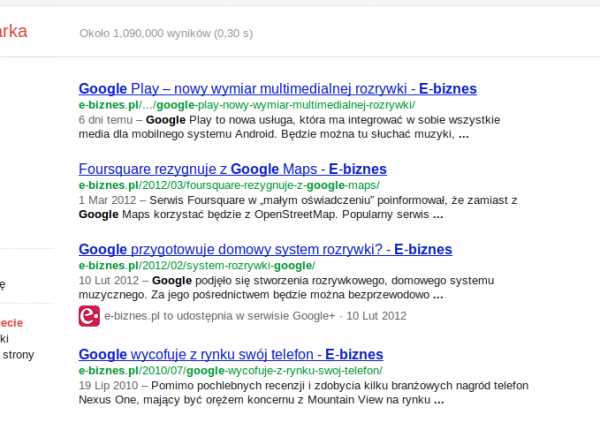Open 'Google przygotowuje domowy system rozrywki?' result
The width and height of the screenshot is (600, 422).
[264, 249]
